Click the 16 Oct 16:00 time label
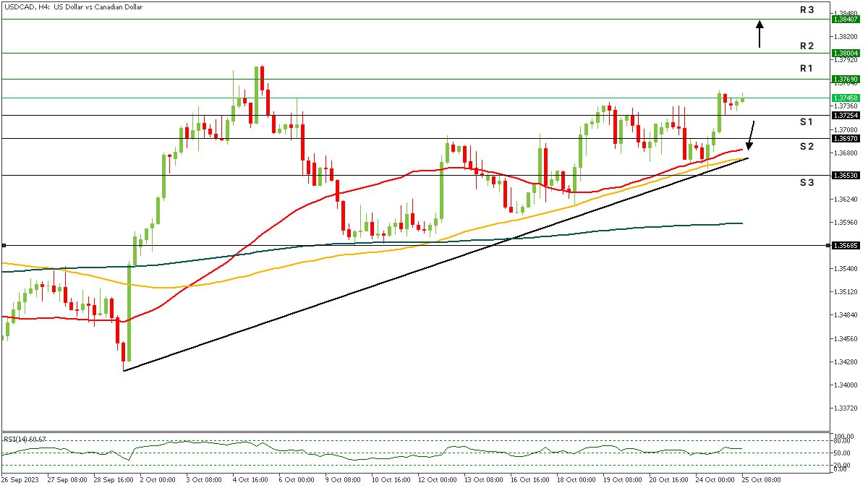Viewport: 868px width, 488px height. [530, 479]
